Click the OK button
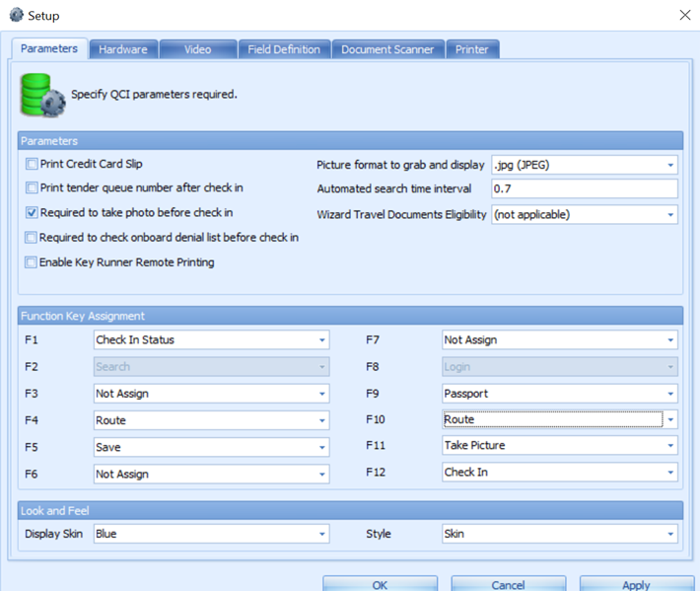Image resolution: width=700 pixels, height=591 pixels. tap(380, 584)
